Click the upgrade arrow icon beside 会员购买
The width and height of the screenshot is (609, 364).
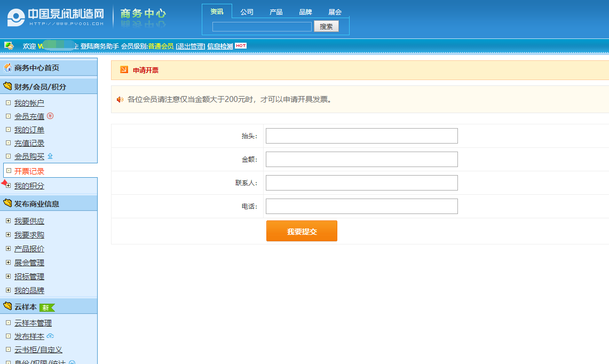point(50,156)
